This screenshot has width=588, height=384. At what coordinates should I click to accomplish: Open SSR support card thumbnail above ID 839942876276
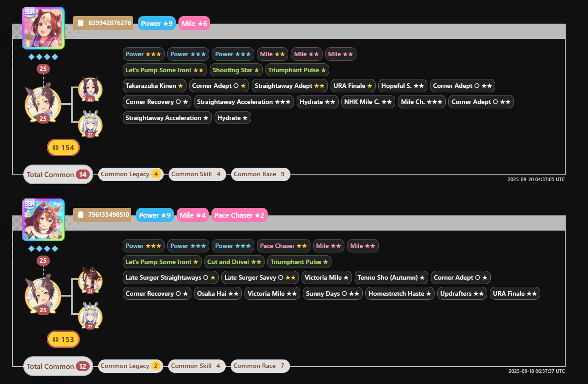(x=43, y=28)
